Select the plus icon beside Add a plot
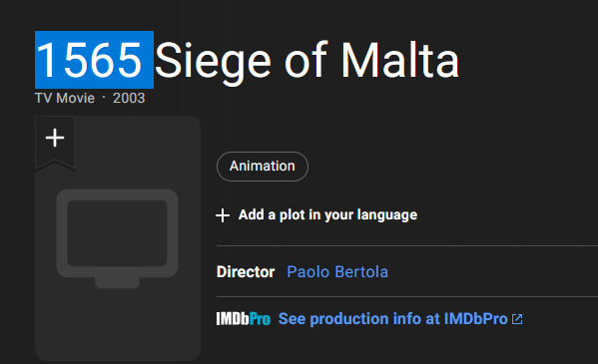 223,215
